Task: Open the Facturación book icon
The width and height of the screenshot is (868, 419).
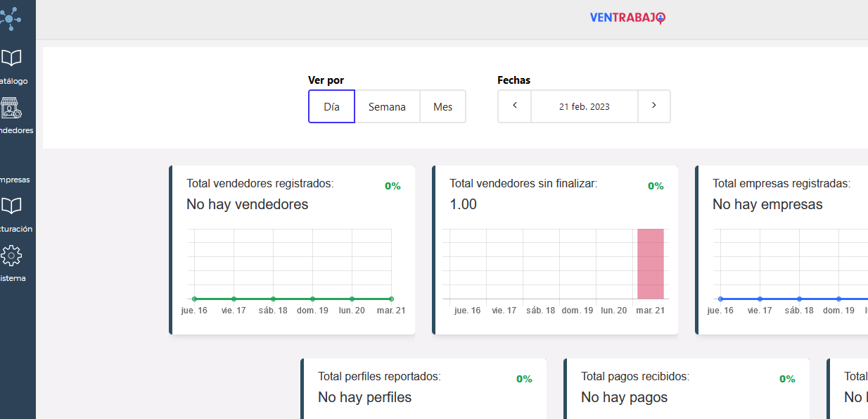Action: (x=11, y=206)
